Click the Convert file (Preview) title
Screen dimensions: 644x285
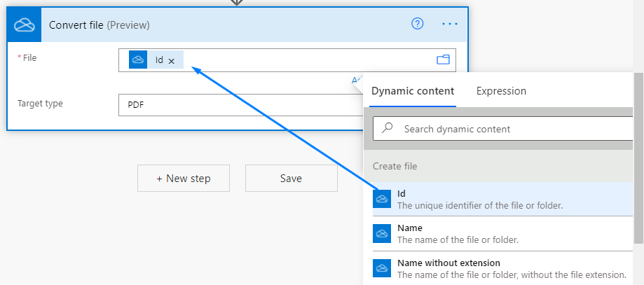pos(100,25)
